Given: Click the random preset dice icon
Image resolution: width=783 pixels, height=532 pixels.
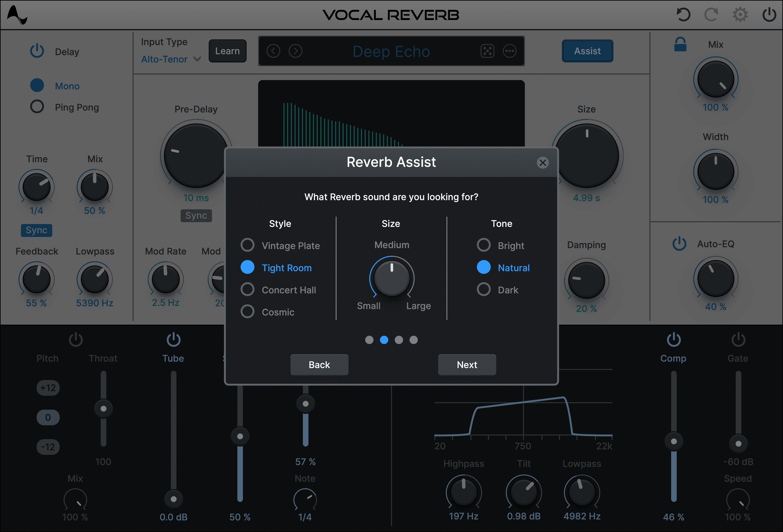Looking at the screenshot, I should coord(487,51).
